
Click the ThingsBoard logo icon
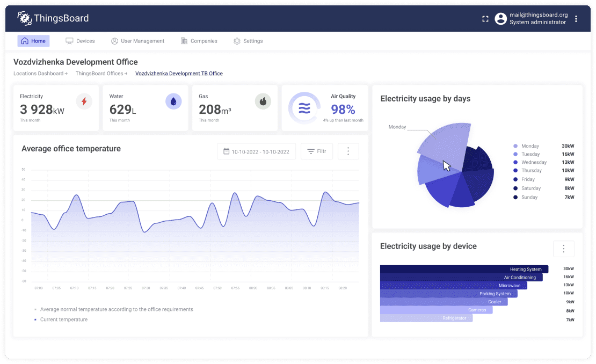point(24,18)
